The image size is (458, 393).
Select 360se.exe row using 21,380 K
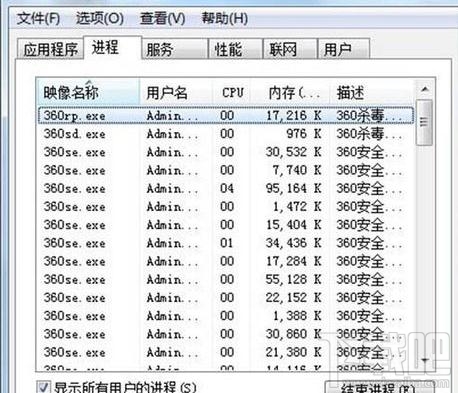tap(226, 352)
